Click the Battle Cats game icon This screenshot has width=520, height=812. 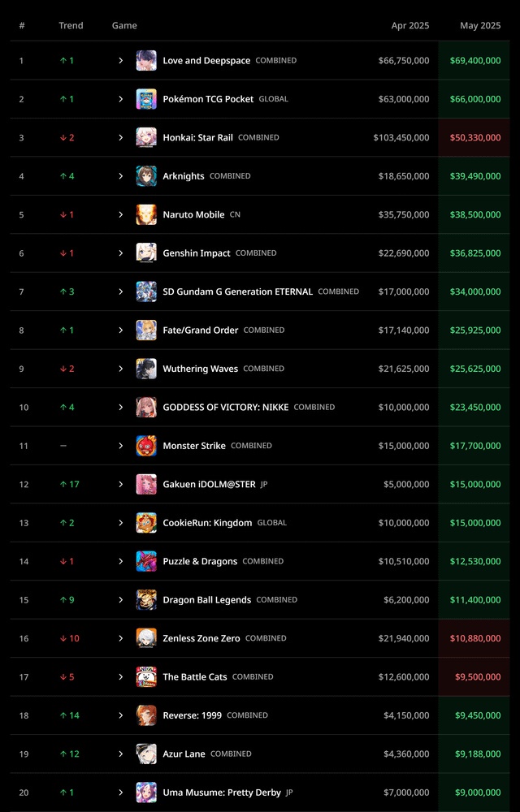(146, 676)
